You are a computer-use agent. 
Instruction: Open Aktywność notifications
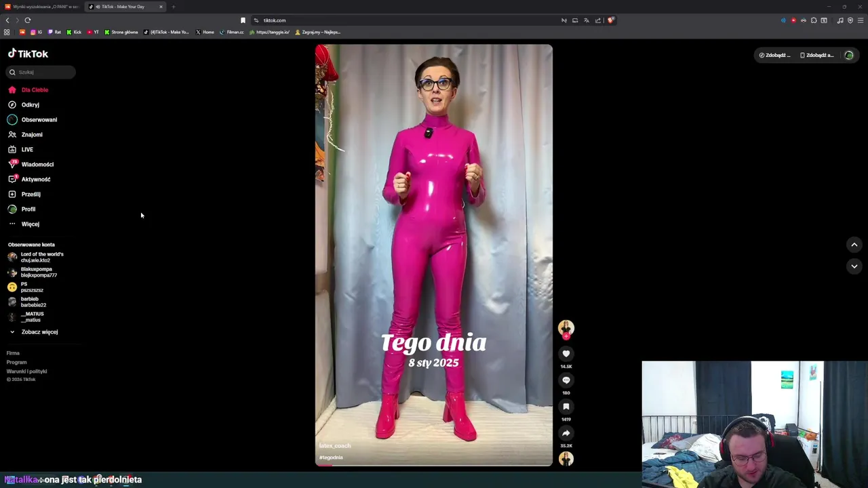click(x=29, y=180)
